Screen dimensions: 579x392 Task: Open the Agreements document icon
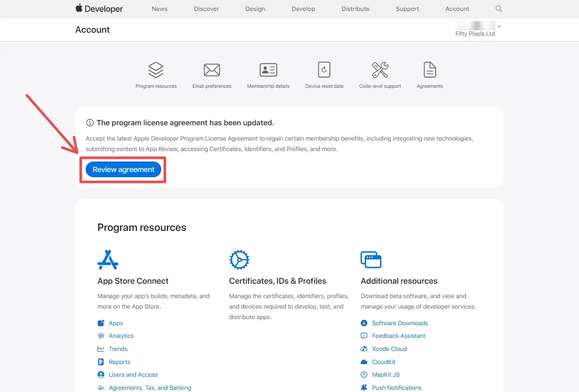[x=430, y=70]
